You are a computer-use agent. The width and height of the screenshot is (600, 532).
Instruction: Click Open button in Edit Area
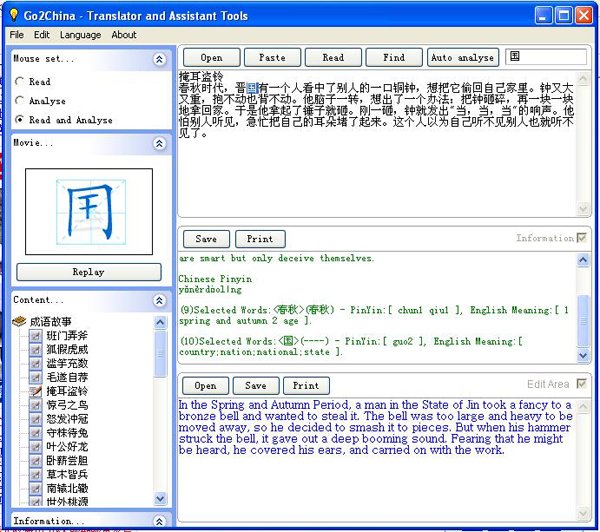205,386
